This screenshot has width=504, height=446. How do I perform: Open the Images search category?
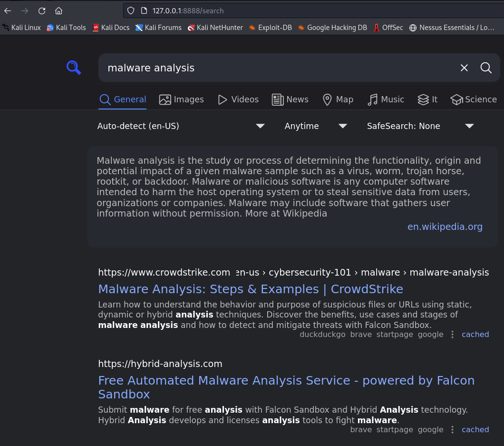181,99
